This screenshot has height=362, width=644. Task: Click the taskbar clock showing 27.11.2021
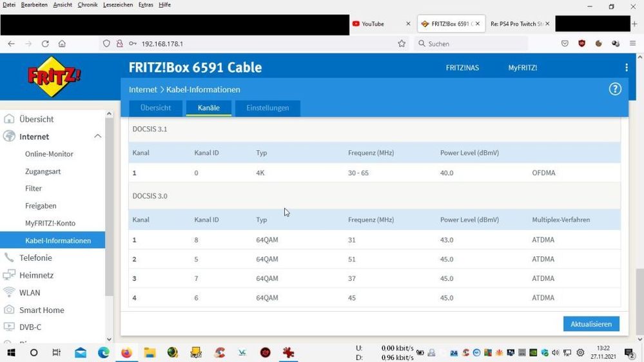pos(603,352)
